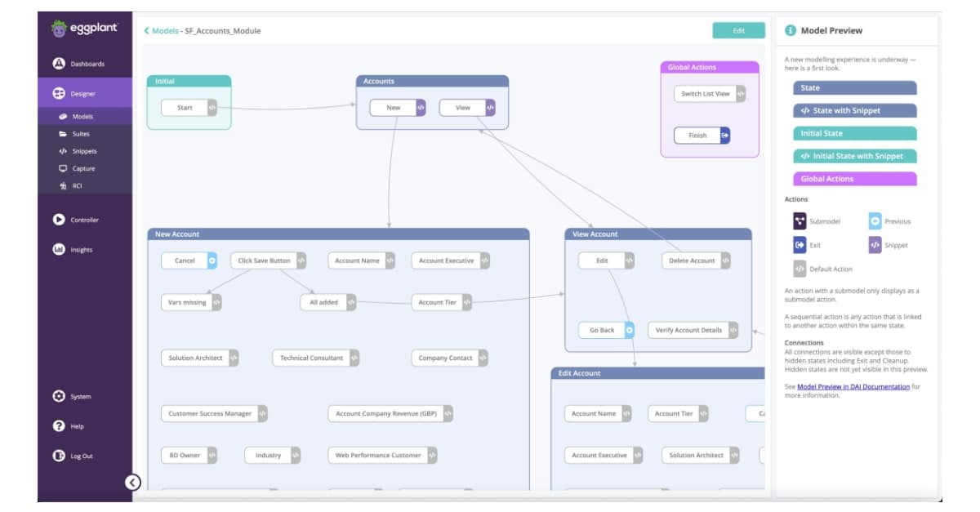
Task: Click the System gear icon
Action: pyautogui.click(x=59, y=396)
